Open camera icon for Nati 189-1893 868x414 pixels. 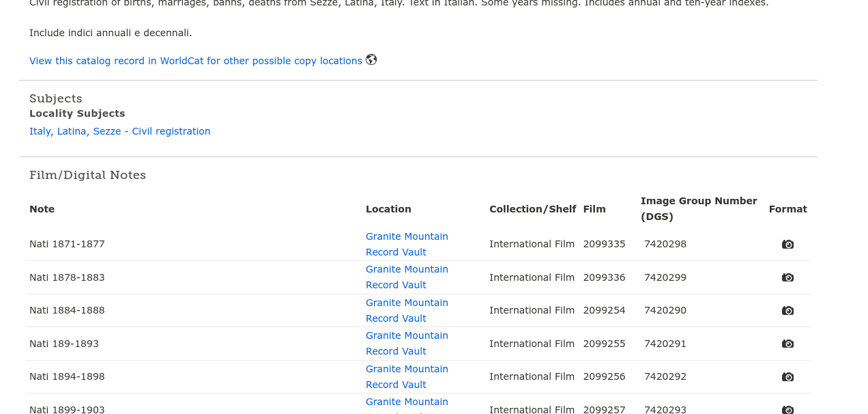point(787,344)
